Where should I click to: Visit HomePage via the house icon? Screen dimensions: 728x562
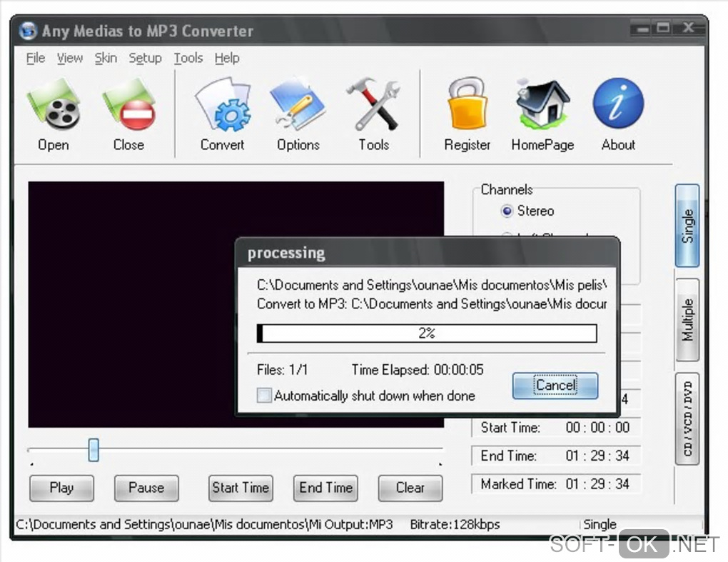[x=542, y=104]
